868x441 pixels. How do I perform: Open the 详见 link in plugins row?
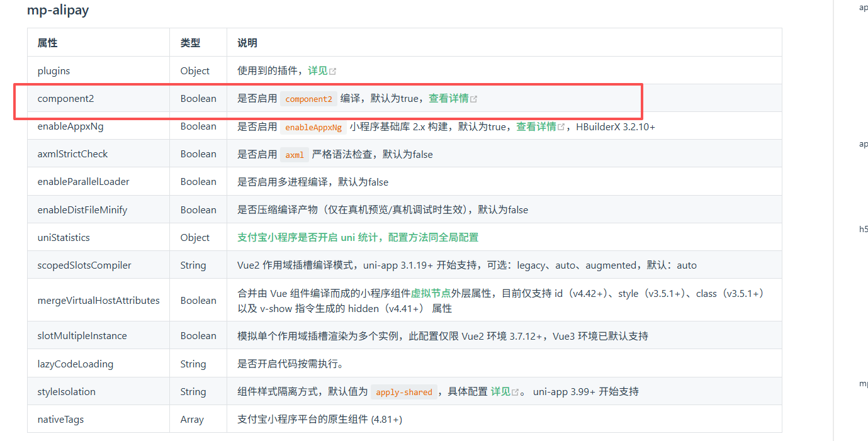click(x=317, y=71)
